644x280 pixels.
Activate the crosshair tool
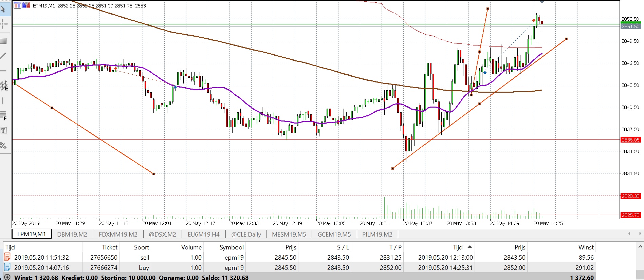point(3,24)
